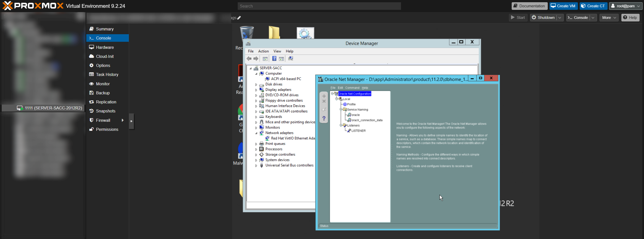Image resolution: width=644 pixels, height=239 pixels.
Task: Open the Command menu in Net Manager
Action: click(352, 88)
